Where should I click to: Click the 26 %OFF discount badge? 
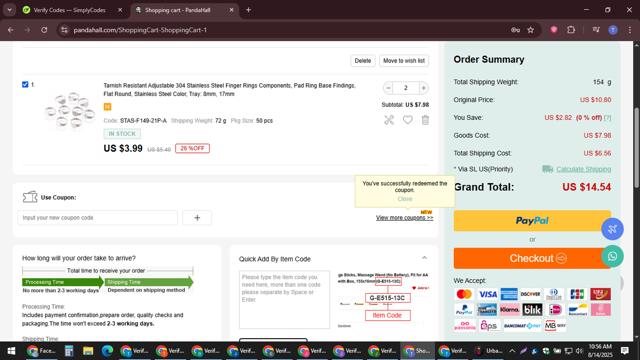(193, 148)
